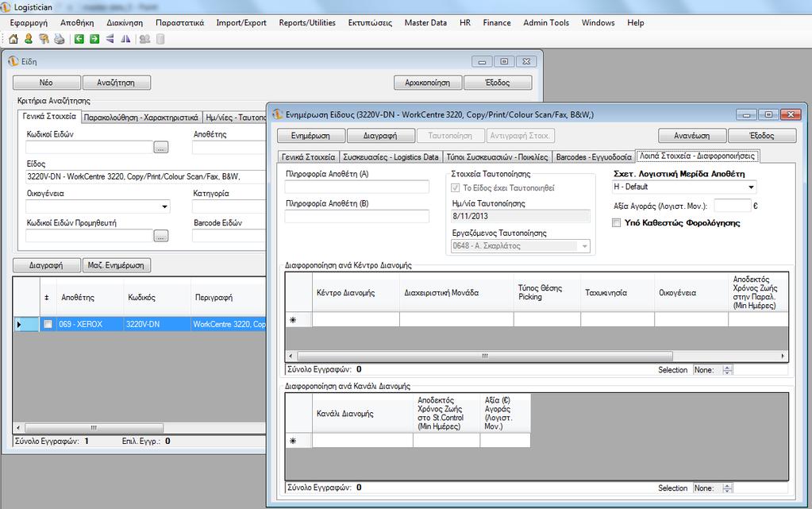
Task: Open the browse button next to Κωδικοί Ειδών
Action: (161, 148)
